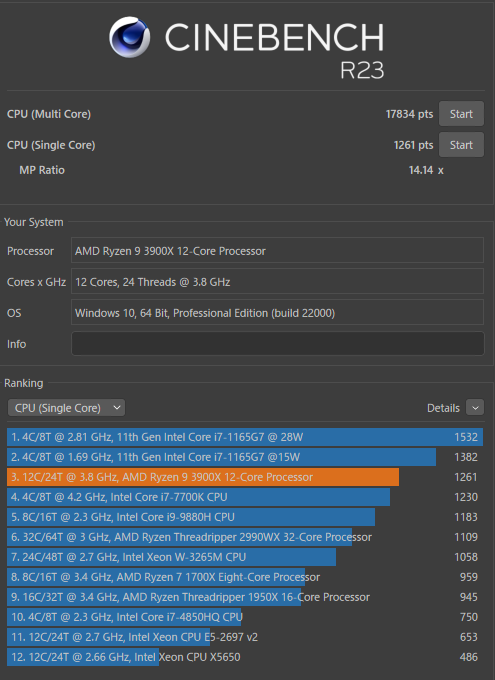Viewport: 495px width, 680px height.
Task: Select ranking row 2 Intel Core i7-1165G7 @15W
Action: pyautogui.click(x=245, y=457)
